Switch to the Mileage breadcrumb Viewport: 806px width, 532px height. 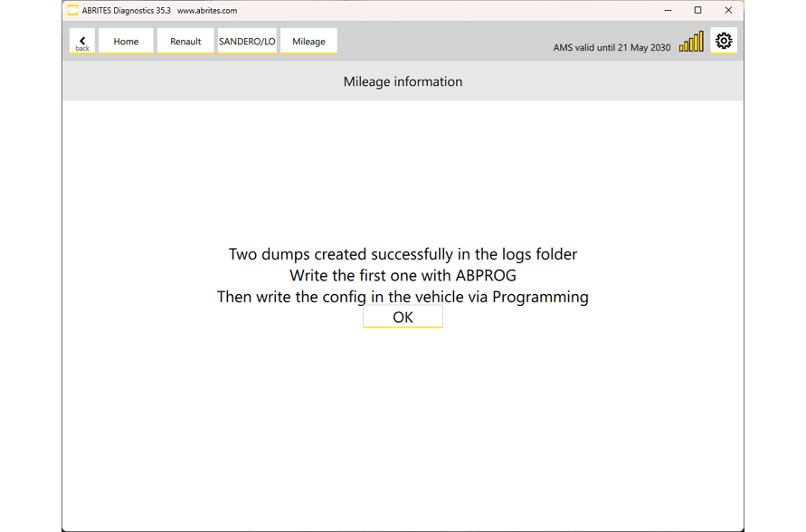coord(308,42)
